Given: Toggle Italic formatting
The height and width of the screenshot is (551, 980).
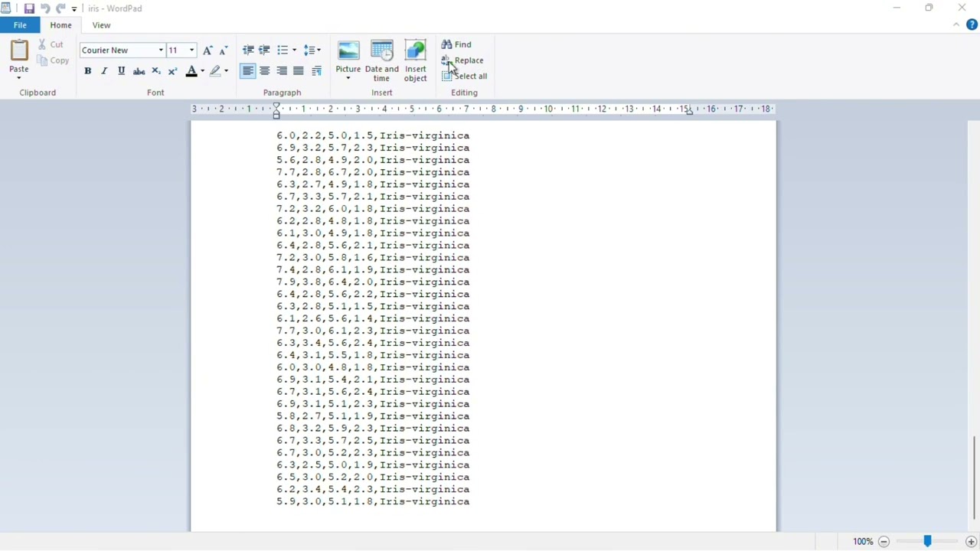Looking at the screenshot, I should click(x=104, y=71).
